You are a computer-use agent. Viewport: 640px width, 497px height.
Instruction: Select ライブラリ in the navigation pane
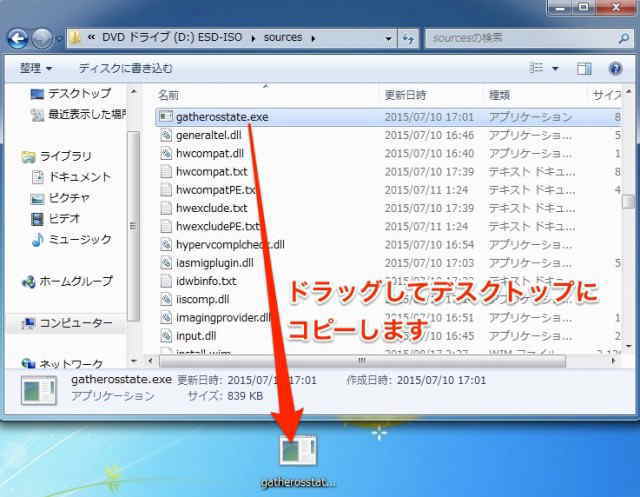tap(57, 156)
